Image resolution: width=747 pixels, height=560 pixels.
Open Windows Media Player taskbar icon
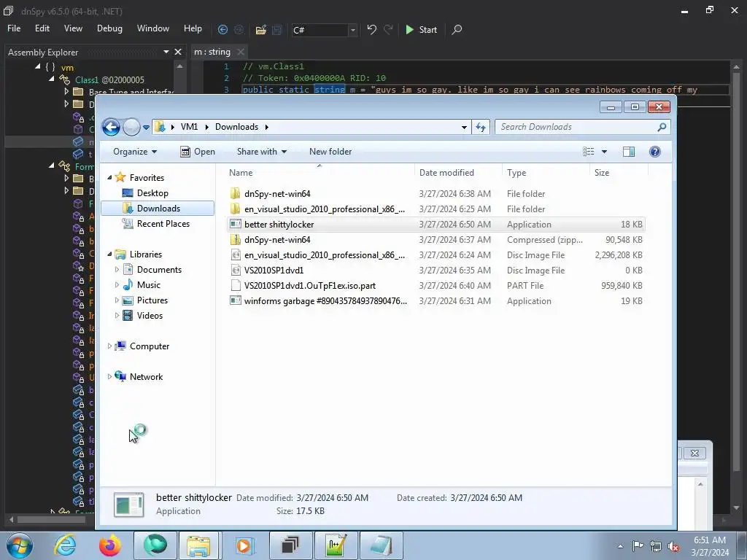244,545
